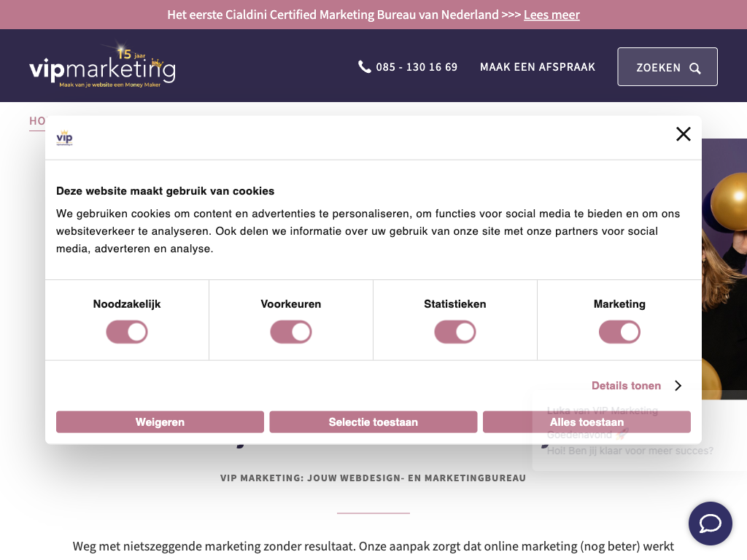Close the cookie consent dialog
747x560 pixels.
pyautogui.click(x=683, y=133)
